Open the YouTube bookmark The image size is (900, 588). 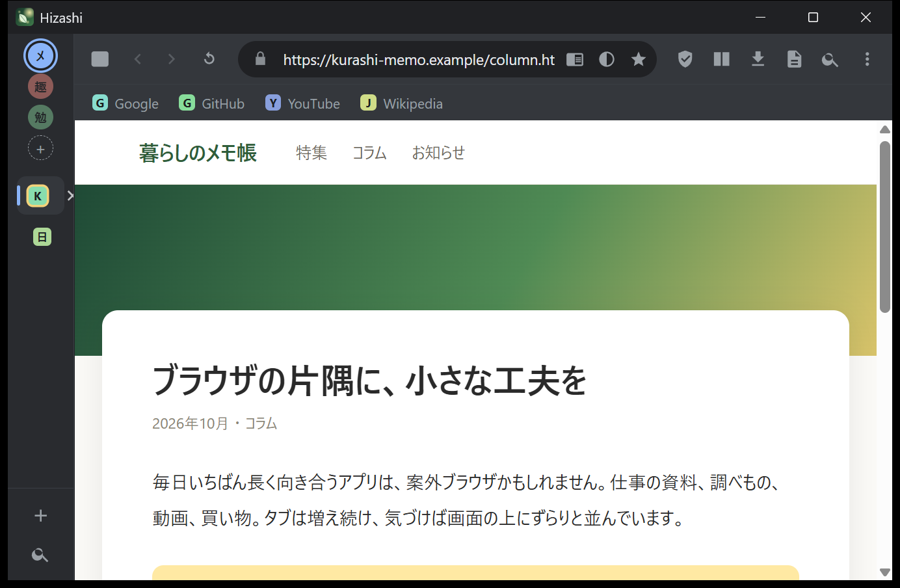303,103
